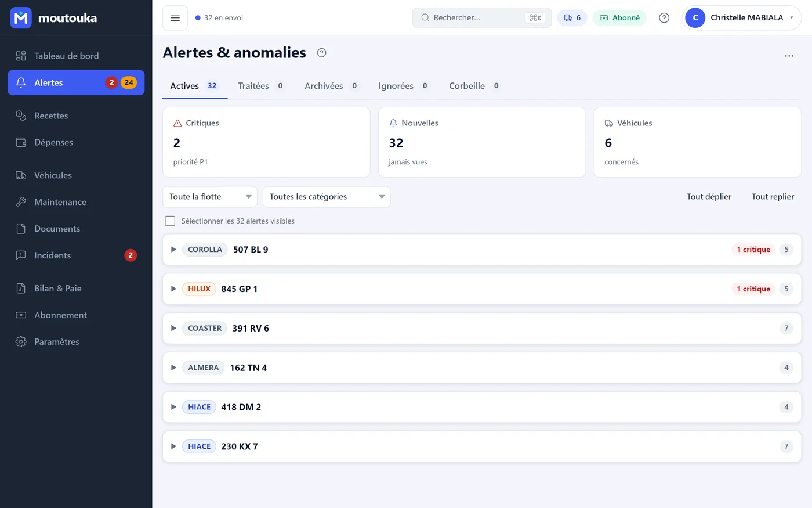Click the help question-mark icon in header
812x508 pixels.
[664, 18]
